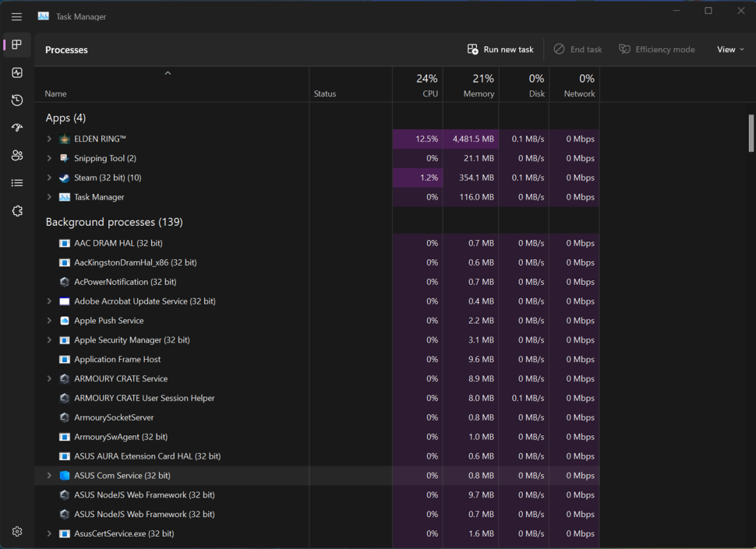Open Task Manager settings gear
Image resolution: width=756 pixels, height=549 pixels.
click(17, 532)
